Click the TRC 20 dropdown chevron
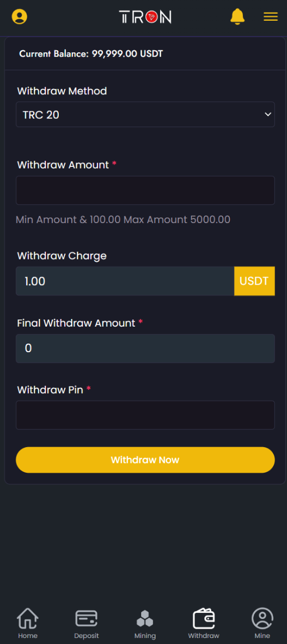The width and height of the screenshot is (287, 644). point(268,114)
